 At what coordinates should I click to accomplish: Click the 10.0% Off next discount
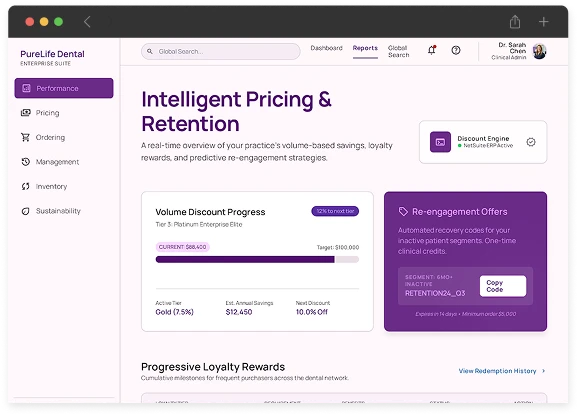[312, 312]
